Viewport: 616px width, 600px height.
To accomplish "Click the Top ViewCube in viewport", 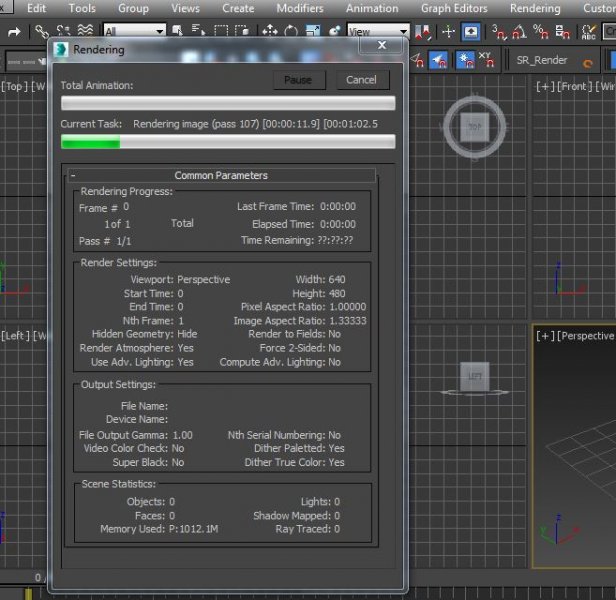I will point(475,128).
